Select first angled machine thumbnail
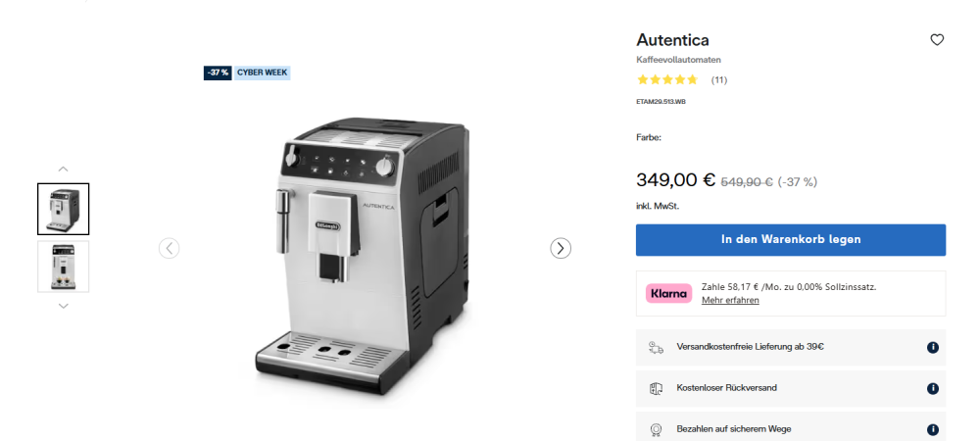 63,209
